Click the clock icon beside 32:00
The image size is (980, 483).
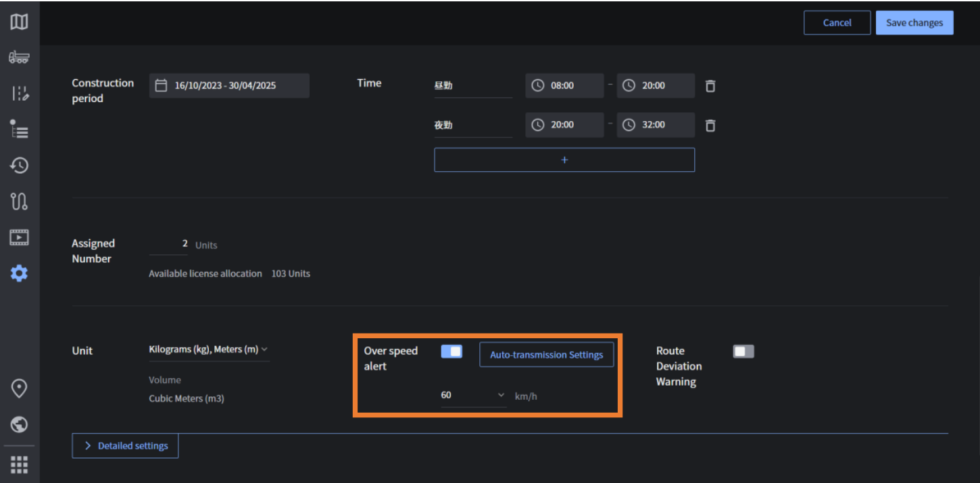(x=629, y=125)
